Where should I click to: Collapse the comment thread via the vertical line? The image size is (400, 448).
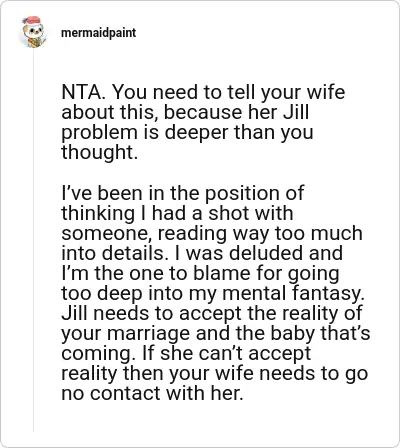coord(33,240)
